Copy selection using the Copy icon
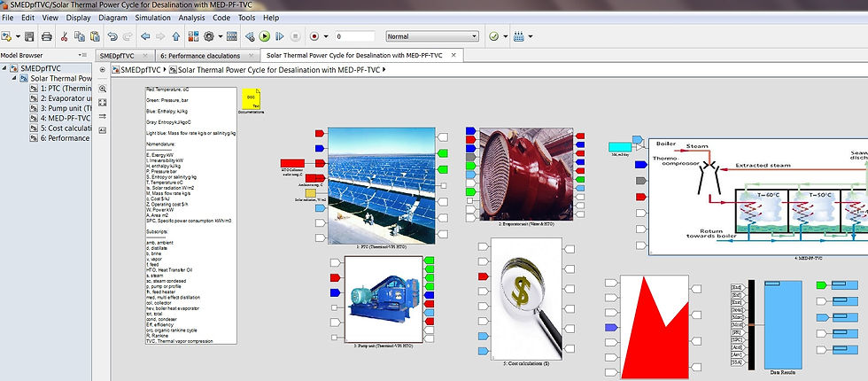Screen dimensions: 868x381 tap(79, 36)
